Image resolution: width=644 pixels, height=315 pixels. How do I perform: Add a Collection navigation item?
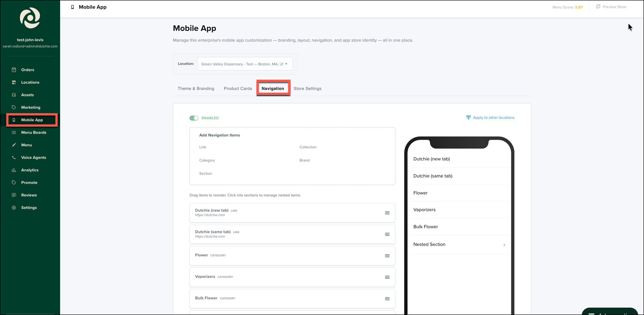(x=308, y=147)
